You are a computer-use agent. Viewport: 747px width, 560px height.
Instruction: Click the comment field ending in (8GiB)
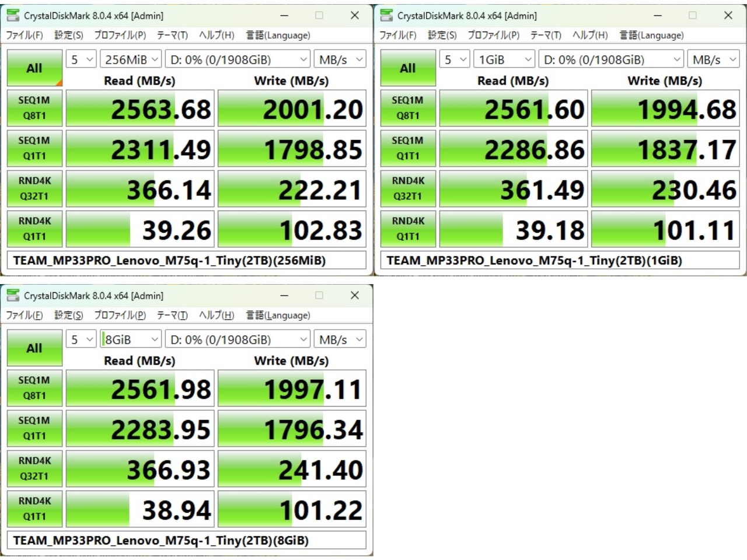[187, 540]
